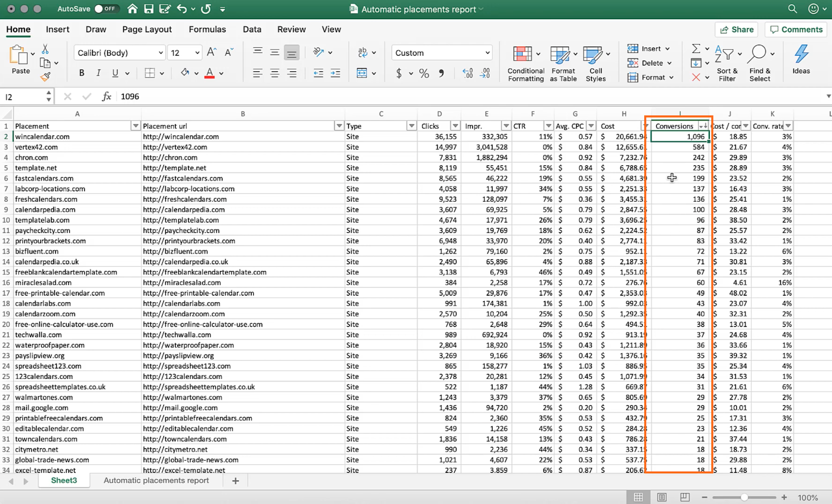Viewport: 832px width, 504px height.
Task: Open the Ideas lightning bolt tool
Action: [801, 54]
